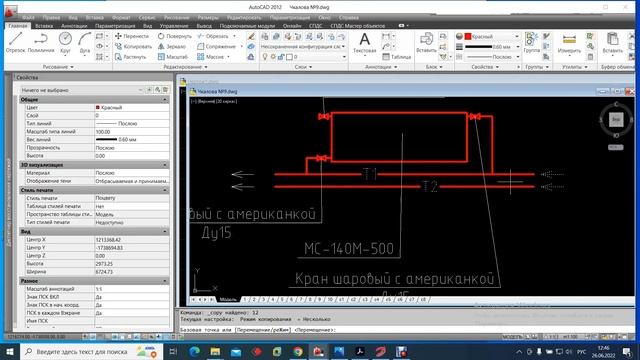Expand the Свойства ribbon panel
This screenshot has width=640, height=360.
(x=485, y=67)
